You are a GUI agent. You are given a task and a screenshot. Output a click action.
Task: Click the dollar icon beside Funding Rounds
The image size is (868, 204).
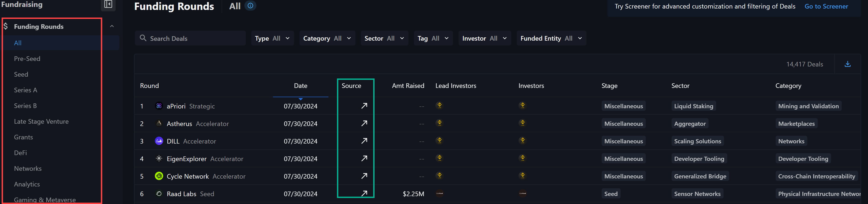click(6, 26)
